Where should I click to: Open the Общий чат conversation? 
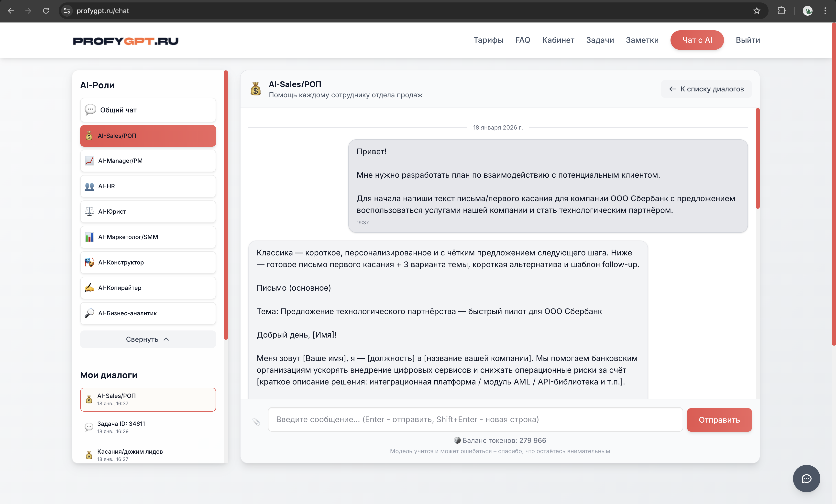click(x=148, y=110)
